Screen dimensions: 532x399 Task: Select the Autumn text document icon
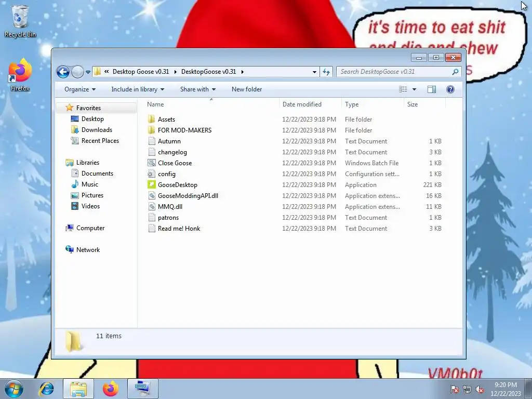(x=152, y=141)
